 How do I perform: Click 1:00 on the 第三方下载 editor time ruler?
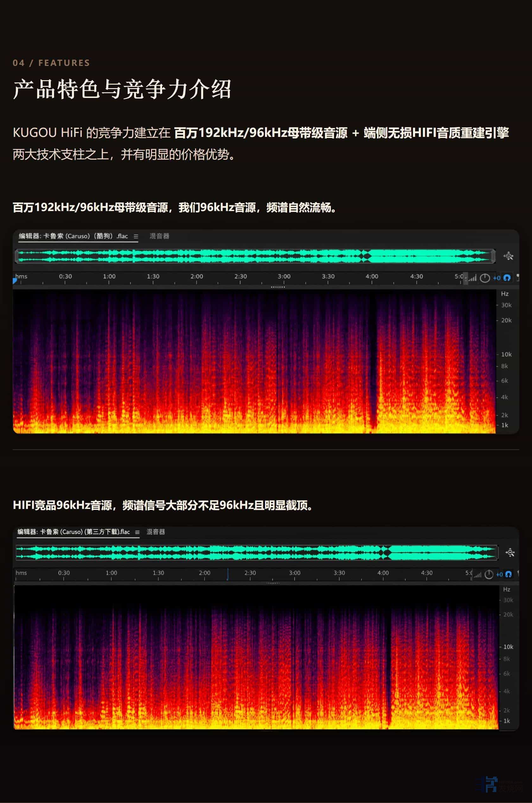(111, 573)
